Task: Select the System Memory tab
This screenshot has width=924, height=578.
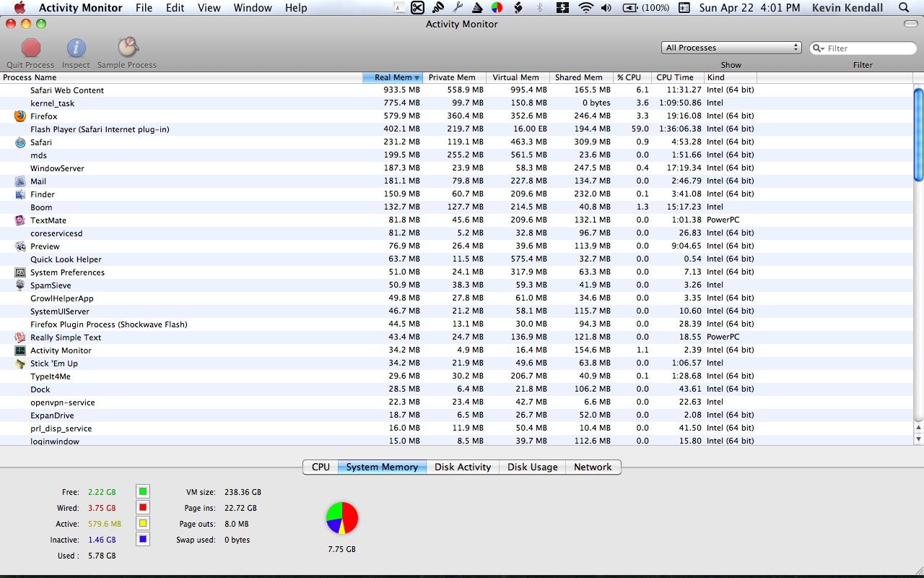Action: click(x=382, y=467)
